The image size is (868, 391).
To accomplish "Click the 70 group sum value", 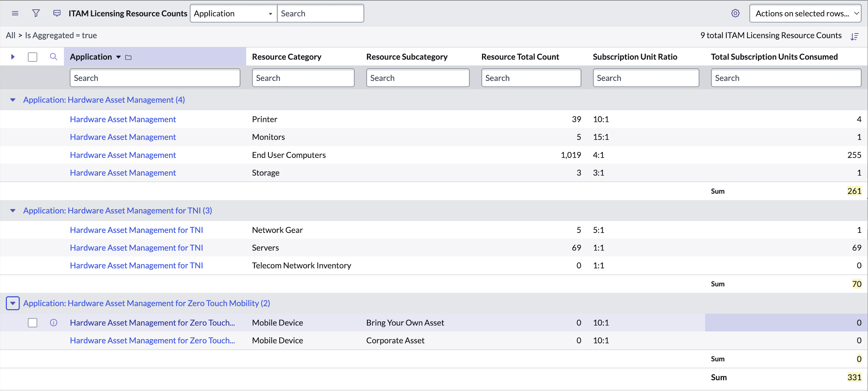I will (856, 284).
